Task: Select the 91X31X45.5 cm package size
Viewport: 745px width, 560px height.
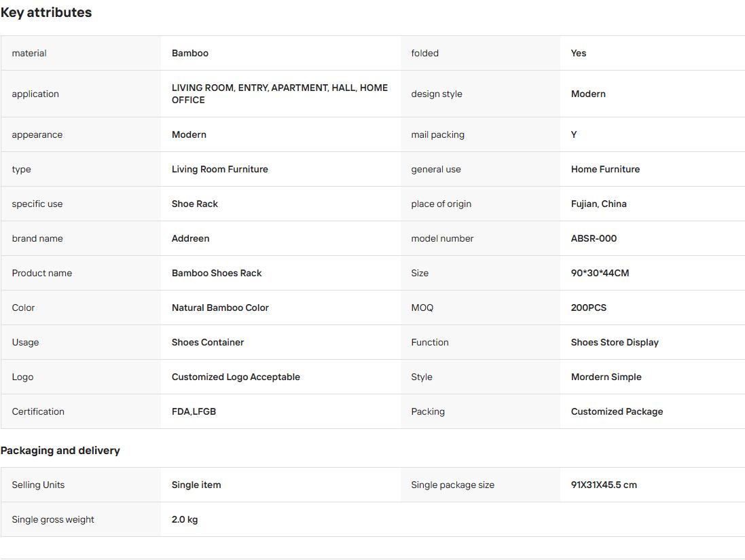Action: point(604,485)
